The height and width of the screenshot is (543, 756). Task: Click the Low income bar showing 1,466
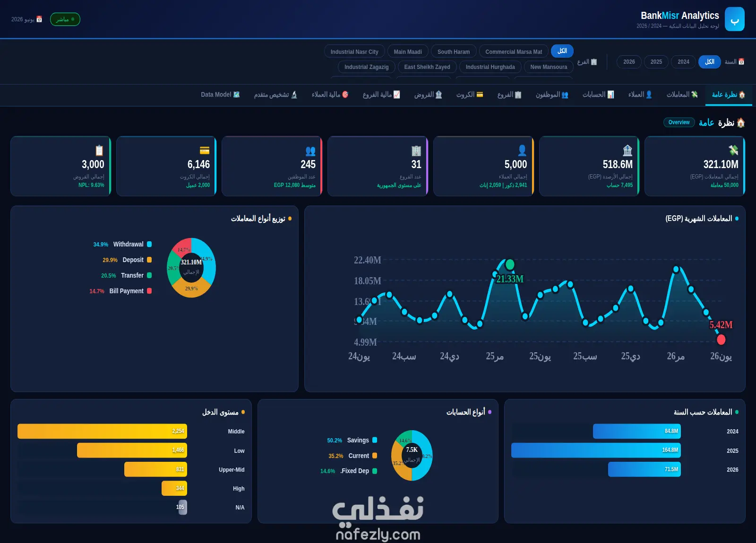click(x=132, y=450)
